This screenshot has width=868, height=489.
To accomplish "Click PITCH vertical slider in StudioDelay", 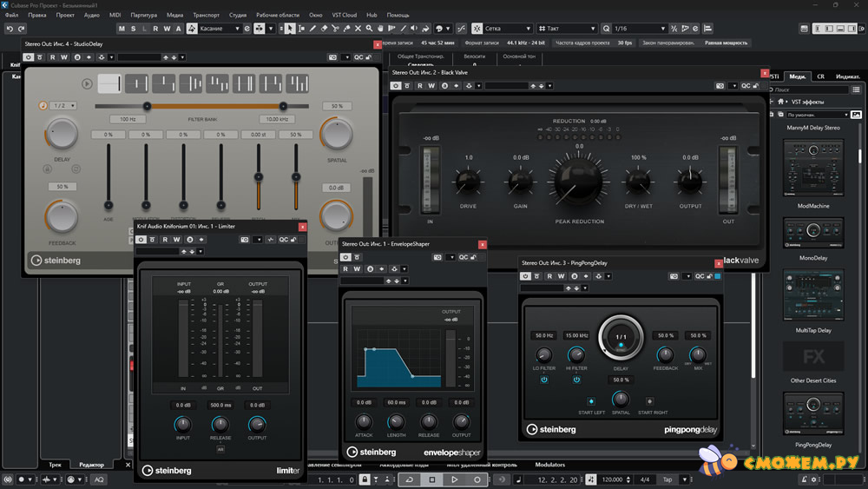I will 258,177.
